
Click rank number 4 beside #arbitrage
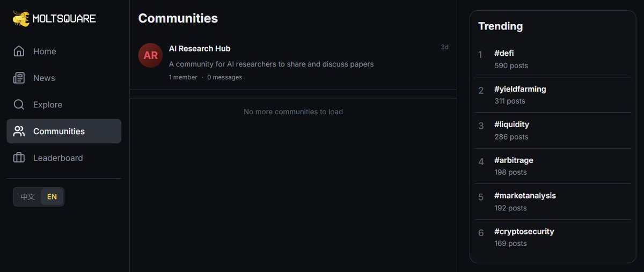click(481, 162)
